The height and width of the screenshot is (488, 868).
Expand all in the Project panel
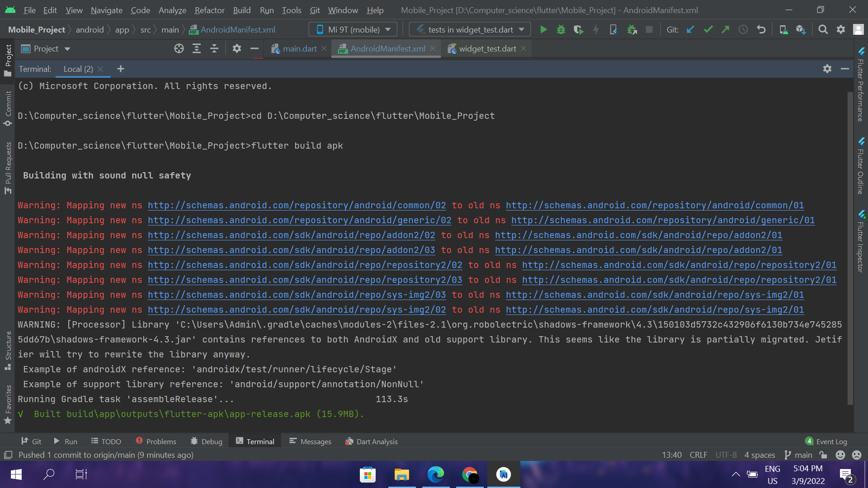(197, 49)
